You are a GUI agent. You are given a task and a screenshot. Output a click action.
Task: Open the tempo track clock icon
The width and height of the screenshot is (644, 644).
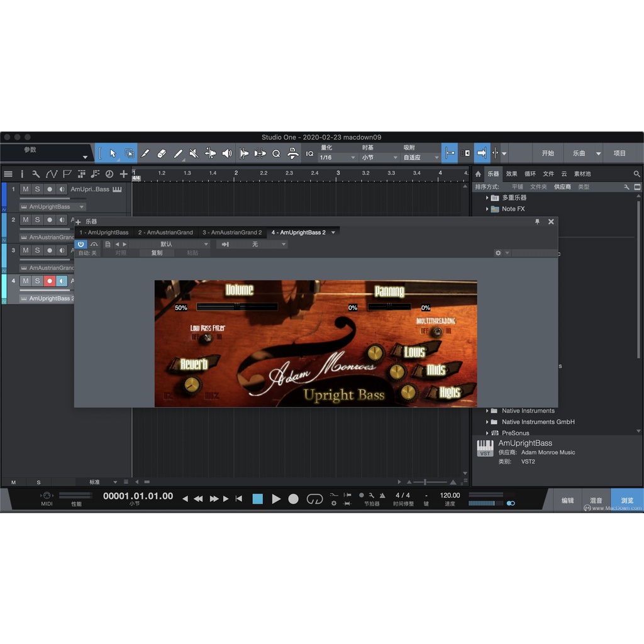click(109, 174)
